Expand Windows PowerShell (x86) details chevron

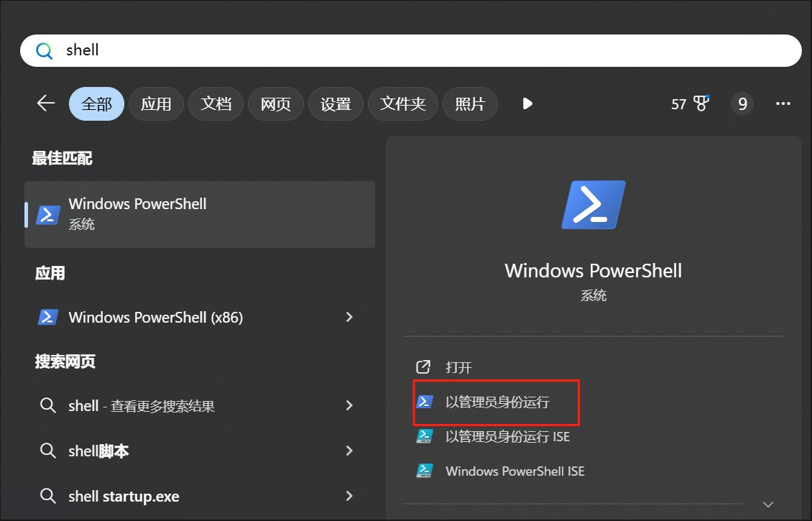(349, 317)
